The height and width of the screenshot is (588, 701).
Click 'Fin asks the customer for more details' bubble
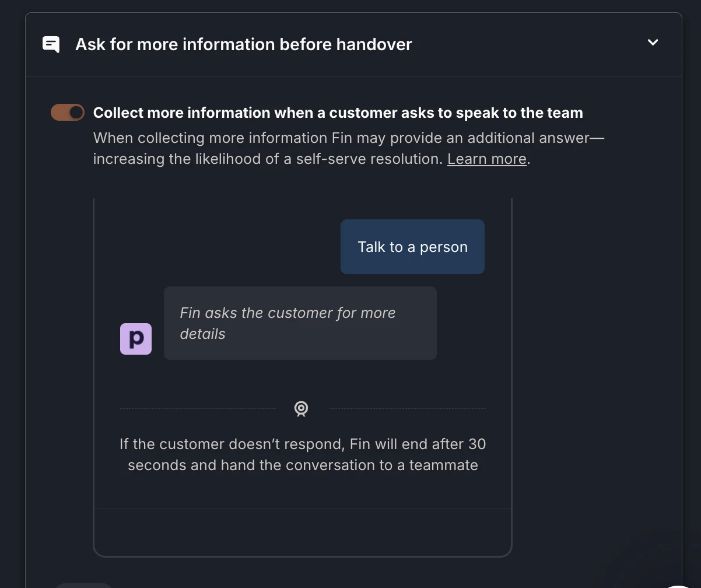(x=300, y=323)
